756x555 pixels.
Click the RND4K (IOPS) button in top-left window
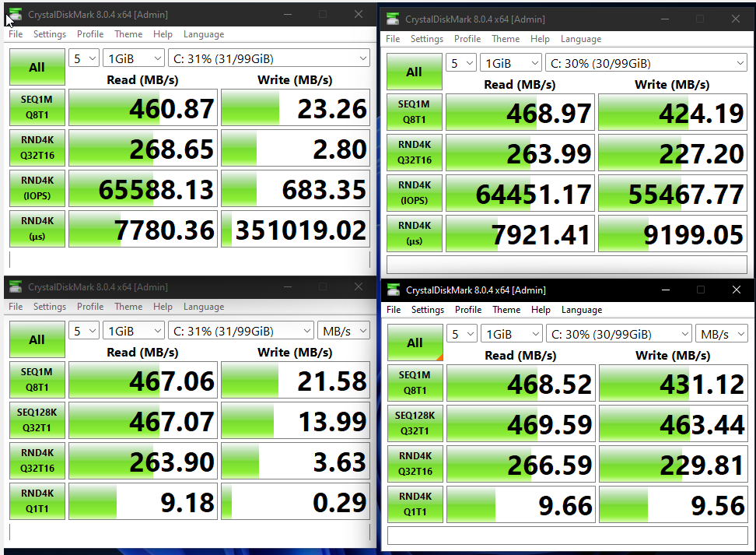pos(37,188)
